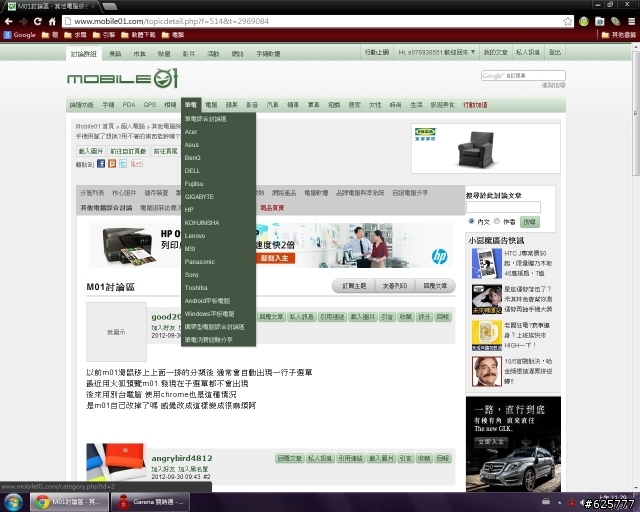Click the 搜尋 button in sidebar
The height and width of the screenshot is (512, 640).
pos(529,222)
